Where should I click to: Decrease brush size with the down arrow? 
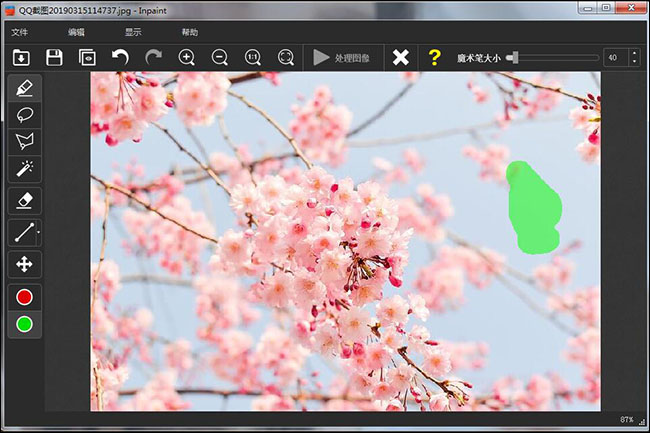click(x=634, y=62)
